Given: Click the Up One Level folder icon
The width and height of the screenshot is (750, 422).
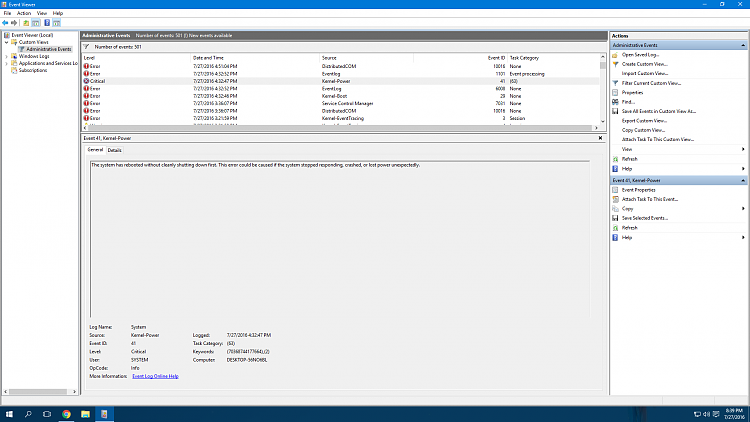Looking at the screenshot, I should coord(26,23).
